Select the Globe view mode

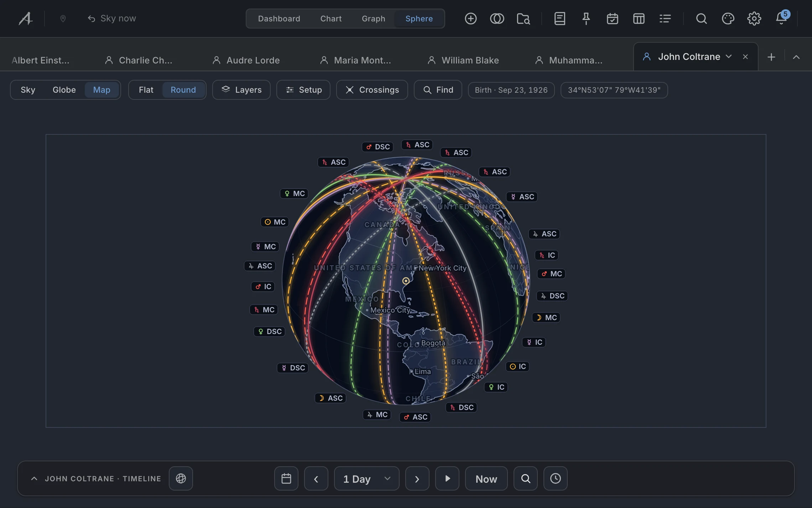click(x=64, y=90)
